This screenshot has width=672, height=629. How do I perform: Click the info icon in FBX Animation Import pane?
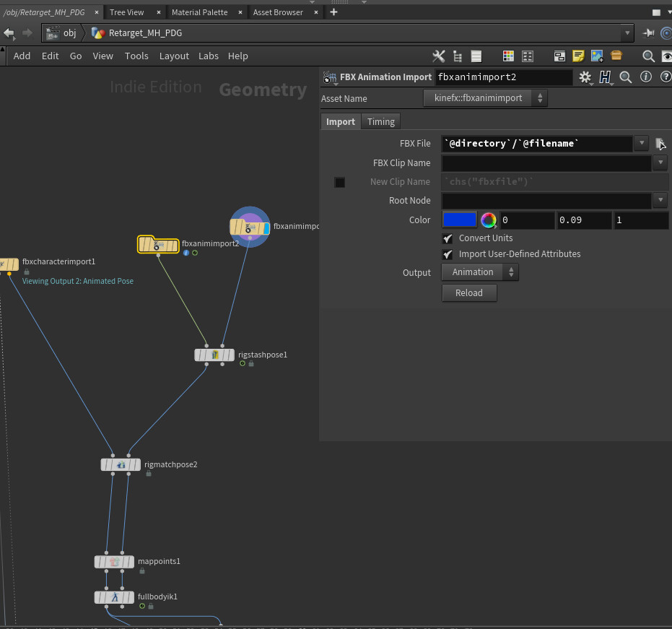(x=646, y=77)
